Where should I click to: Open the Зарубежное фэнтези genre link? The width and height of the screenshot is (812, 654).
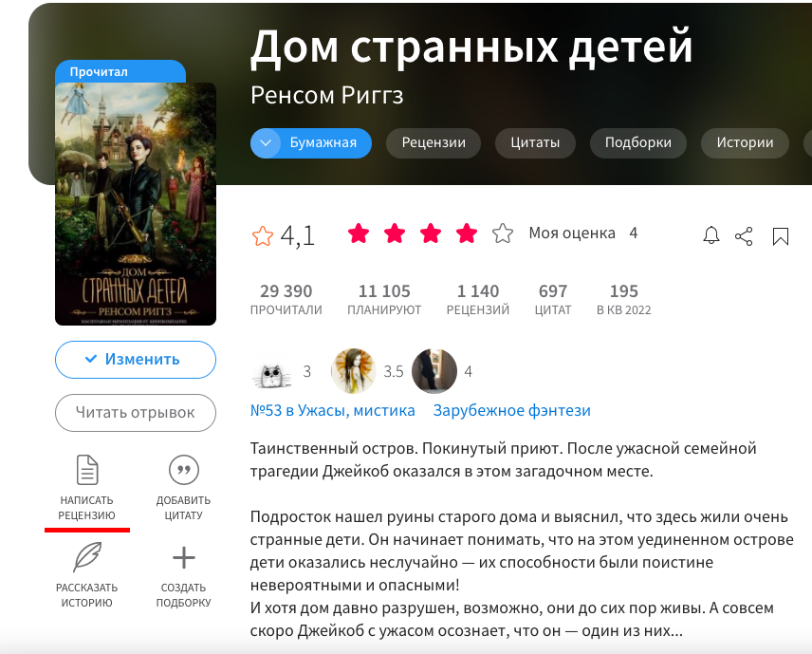pos(511,410)
